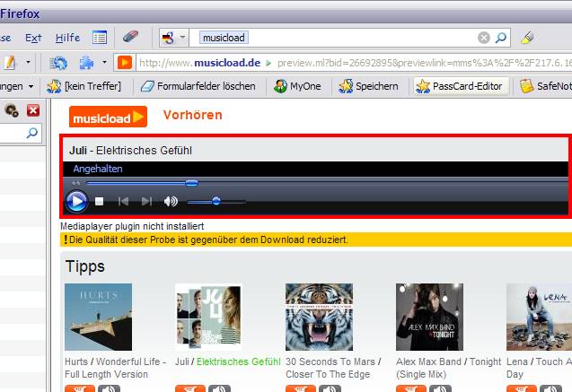
Task: Click the volume slider handle
Action: pyautogui.click(x=216, y=201)
